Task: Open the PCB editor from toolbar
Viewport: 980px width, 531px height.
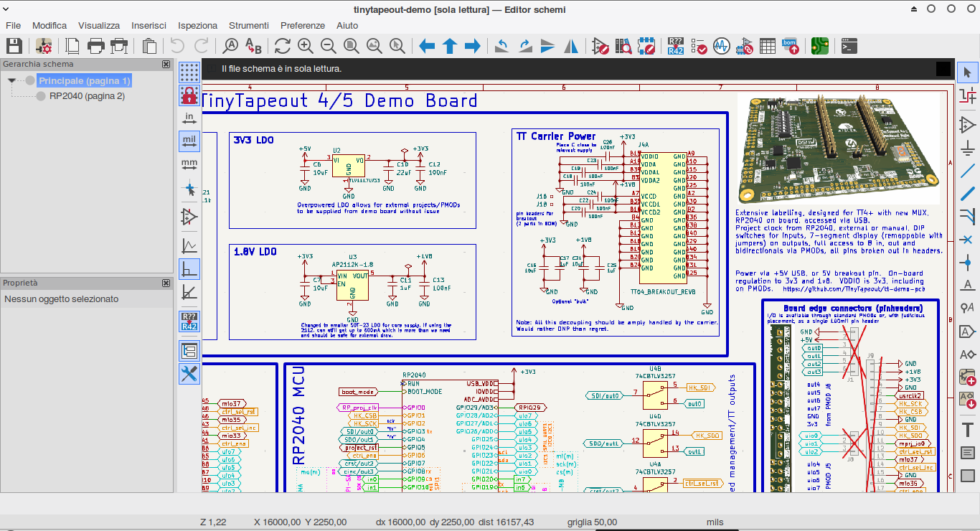Action: (x=819, y=47)
